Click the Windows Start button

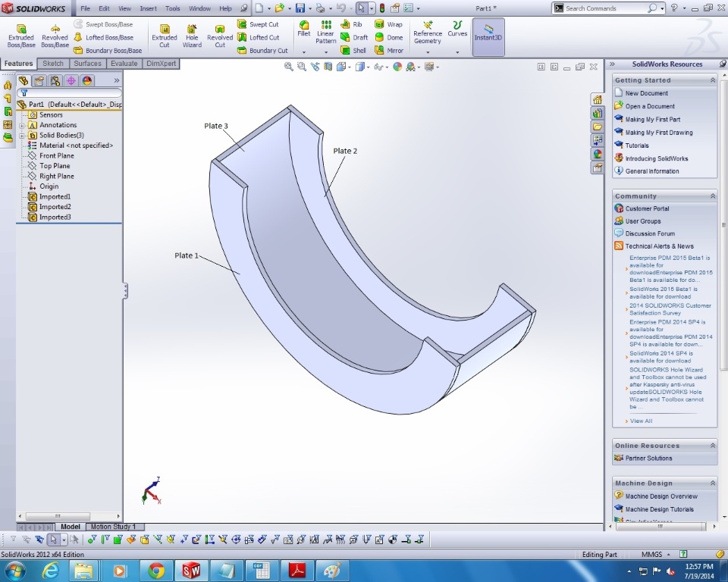coord(14,571)
